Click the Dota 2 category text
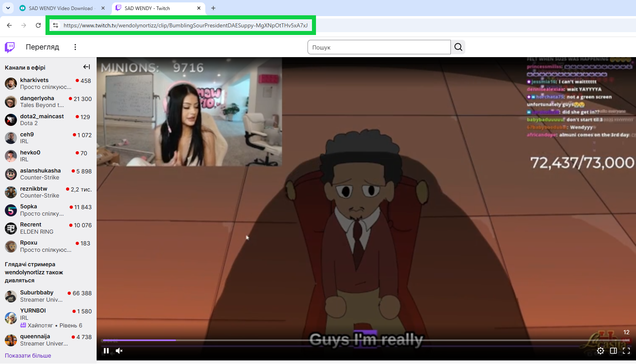This screenshot has width=636, height=364. (29, 123)
